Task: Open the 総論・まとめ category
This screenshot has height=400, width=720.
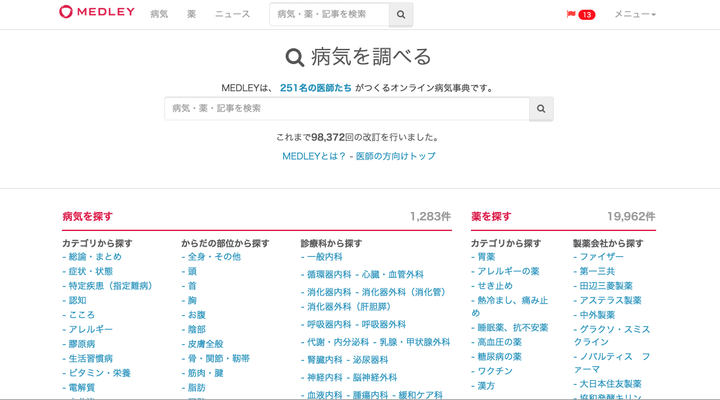Action: [95, 257]
